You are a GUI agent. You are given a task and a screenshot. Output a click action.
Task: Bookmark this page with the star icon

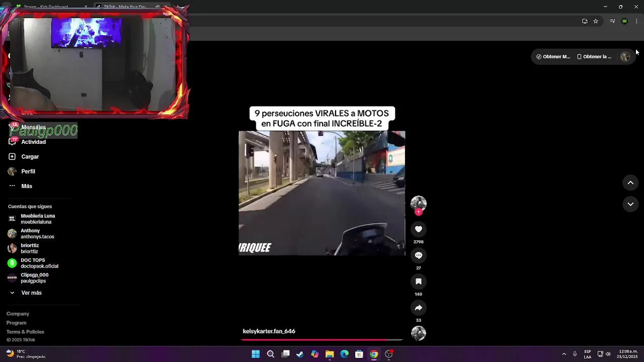[596, 21]
